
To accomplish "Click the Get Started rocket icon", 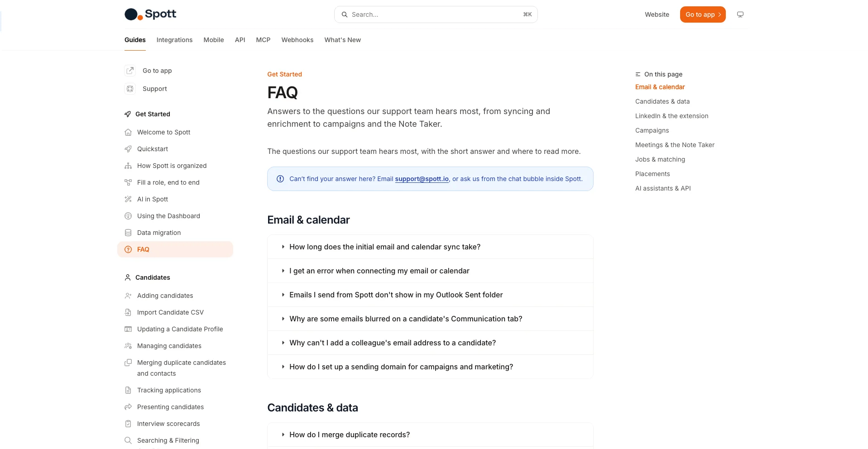I will click(x=128, y=114).
